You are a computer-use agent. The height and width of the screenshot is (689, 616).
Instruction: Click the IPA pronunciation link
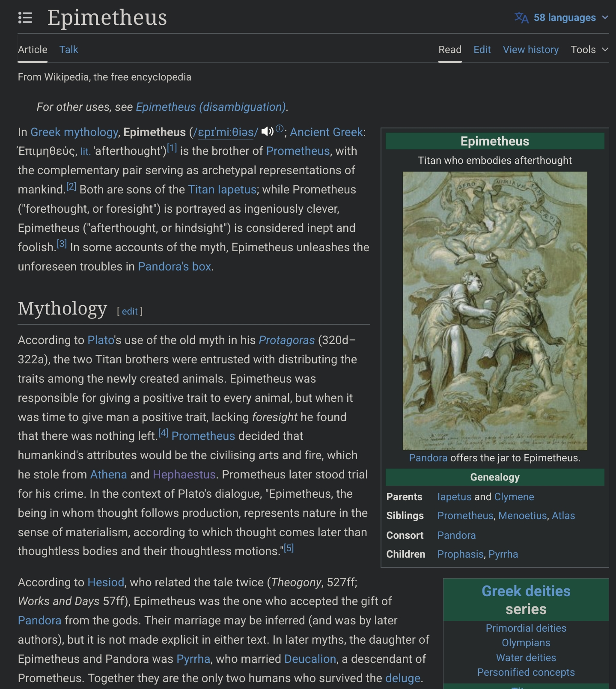[x=226, y=132]
